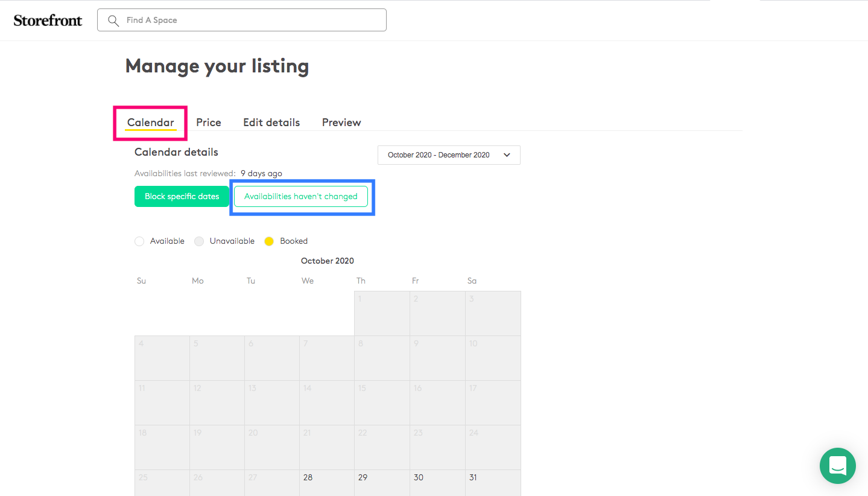The image size is (868, 496).
Task: Click the unavailable October 15 cell
Action: point(382,402)
